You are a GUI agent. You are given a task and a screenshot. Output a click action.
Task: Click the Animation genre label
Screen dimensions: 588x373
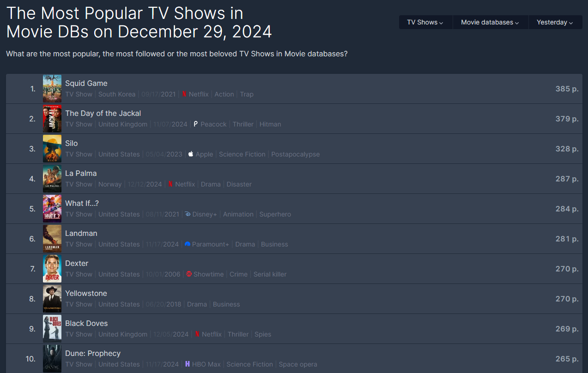[238, 214]
